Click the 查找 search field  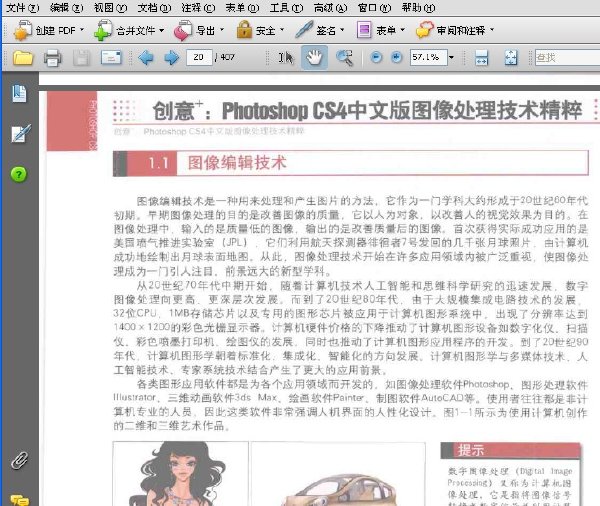[x=567, y=57]
